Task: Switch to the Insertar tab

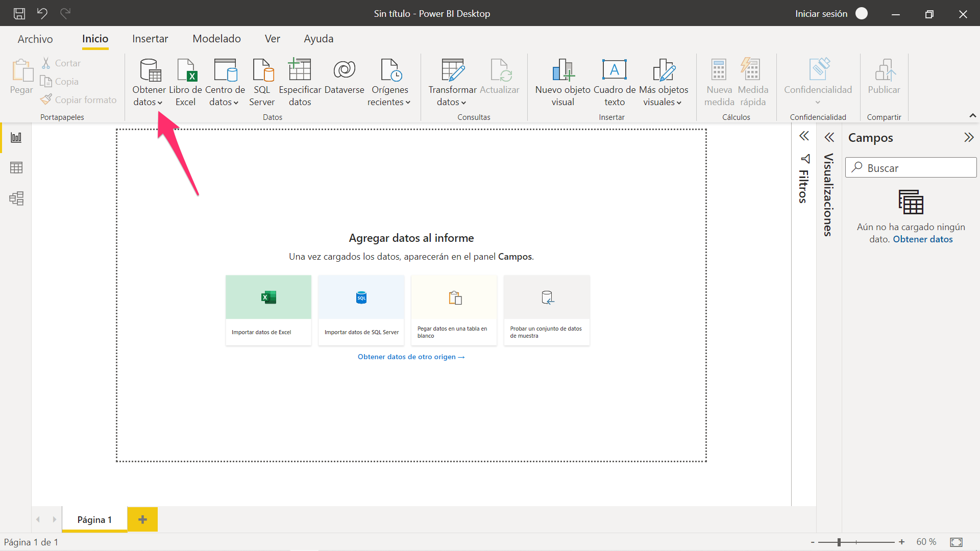Action: click(150, 39)
